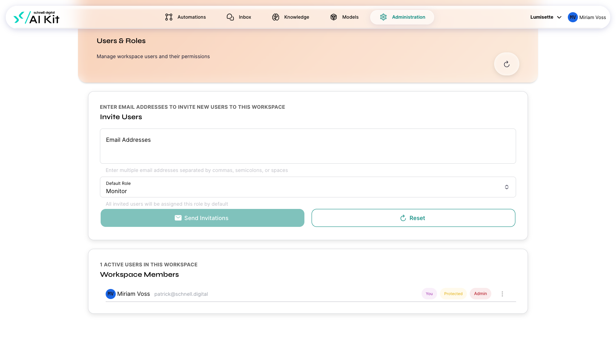Click 'All invited users will be assigned' hint
The height and width of the screenshot is (364, 616).
[167, 204]
